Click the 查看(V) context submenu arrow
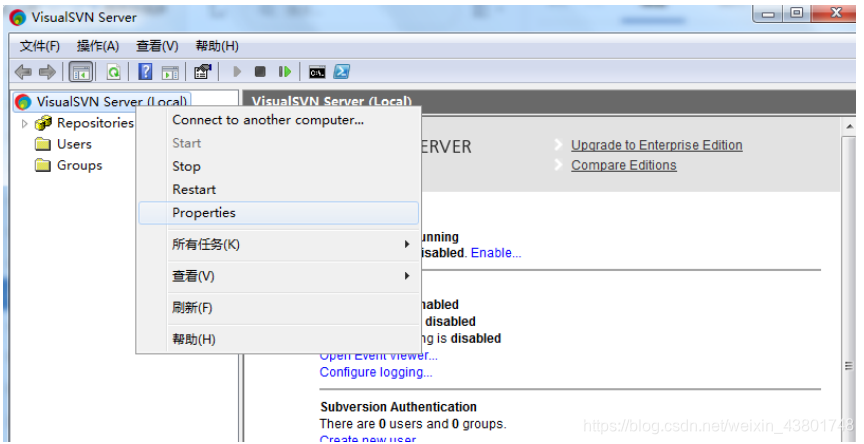The height and width of the screenshot is (444, 864). (x=407, y=275)
